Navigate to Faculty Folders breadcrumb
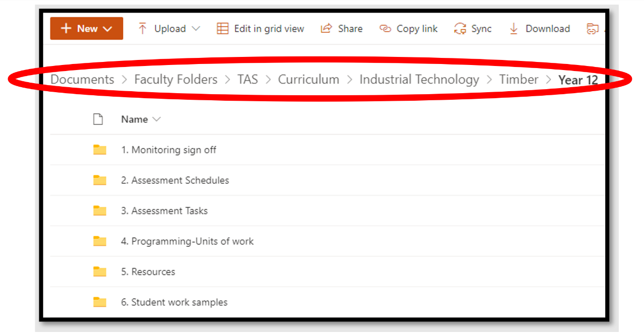The image size is (644, 336). click(176, 80)
